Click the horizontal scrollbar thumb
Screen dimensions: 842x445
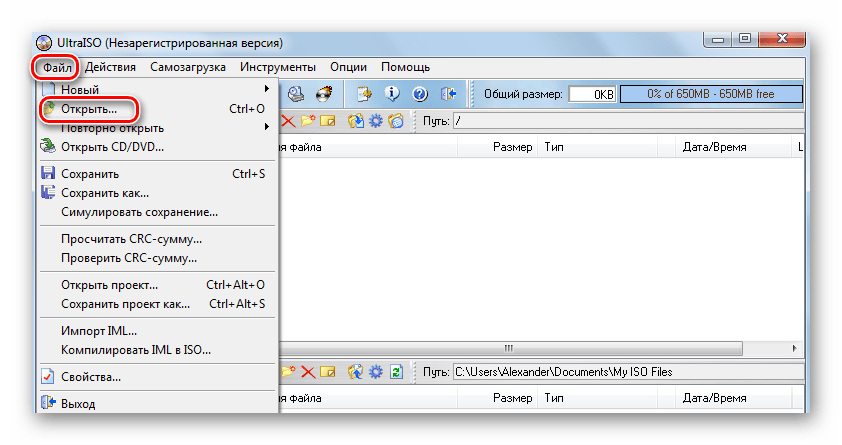point(510,348)
